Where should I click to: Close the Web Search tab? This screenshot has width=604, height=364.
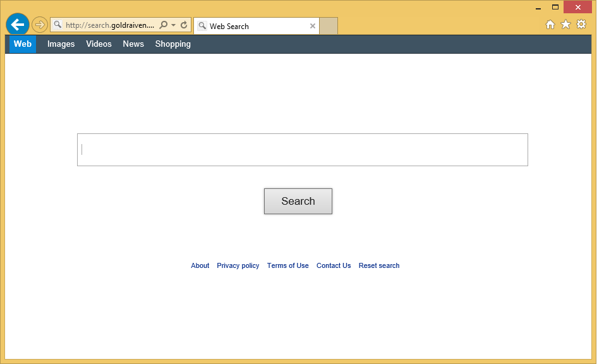click(312, 26)
